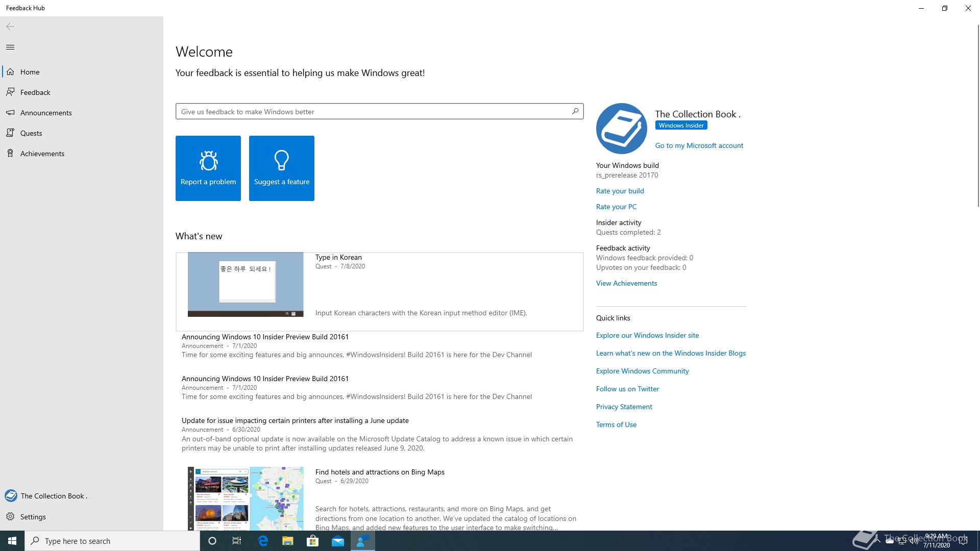The image size is (980, 551).
Task: Open Cortana from the taskbar
Action: [x=212, y=541]
